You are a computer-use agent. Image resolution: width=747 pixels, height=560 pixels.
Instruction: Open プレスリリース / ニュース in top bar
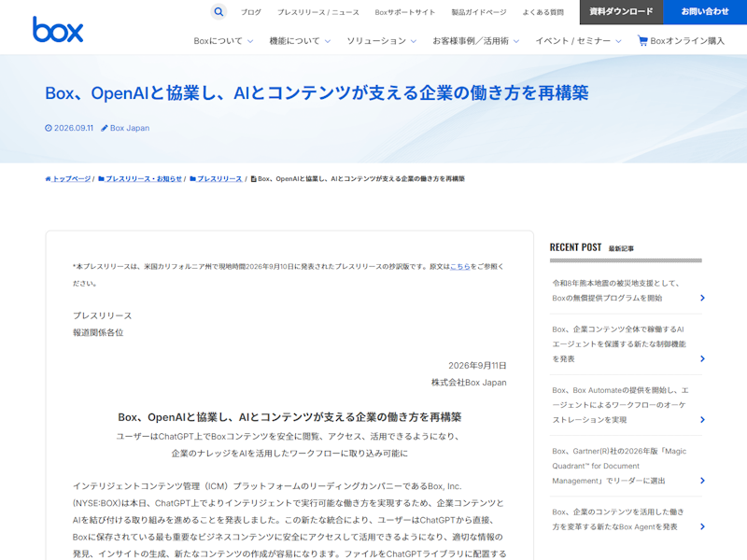point(318,12)
